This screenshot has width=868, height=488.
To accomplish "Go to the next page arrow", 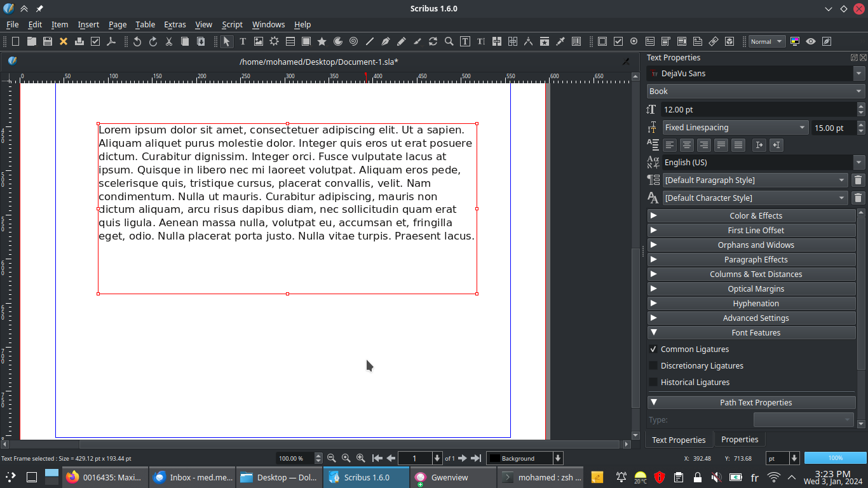I will (463, 458).
